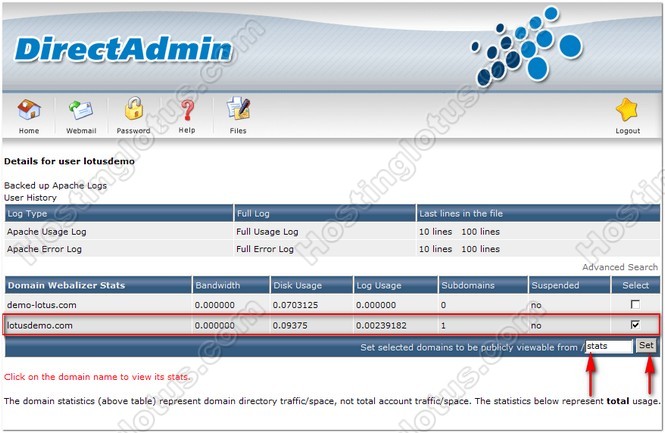The height and width of the screenshot is (433, 665).
Task: View 10 lines of Apache Usage Log
Action: (436, 232)
